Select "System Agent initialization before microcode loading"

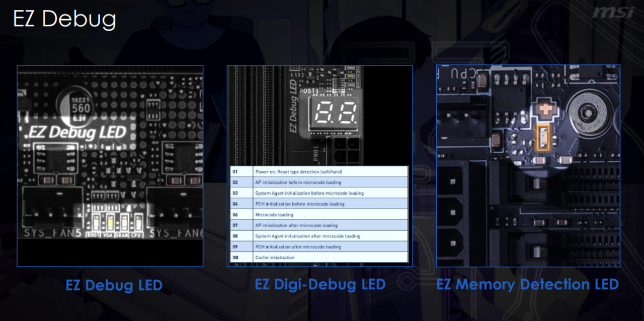pos(319,193)
